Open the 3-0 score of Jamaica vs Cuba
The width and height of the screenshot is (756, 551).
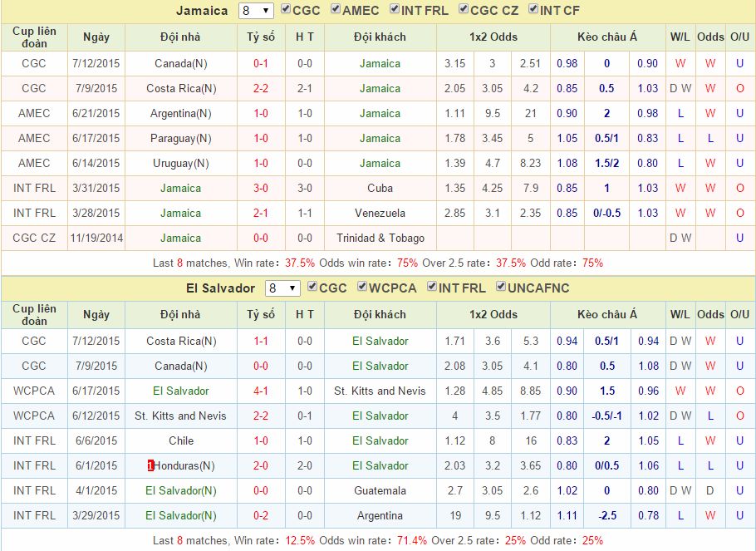coord(261,188)
